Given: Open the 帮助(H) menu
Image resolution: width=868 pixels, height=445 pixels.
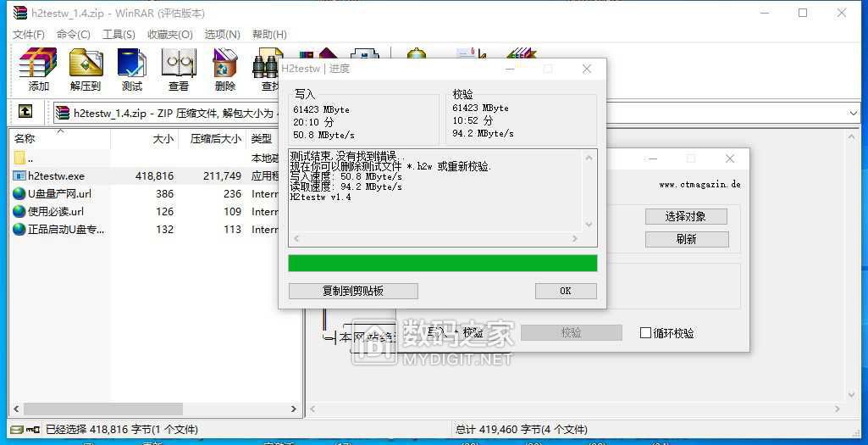Looking at the screenshot, I should pos(269,35).
